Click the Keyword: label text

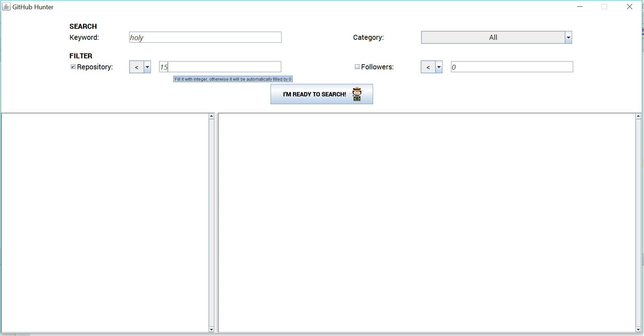pos(84,37)
